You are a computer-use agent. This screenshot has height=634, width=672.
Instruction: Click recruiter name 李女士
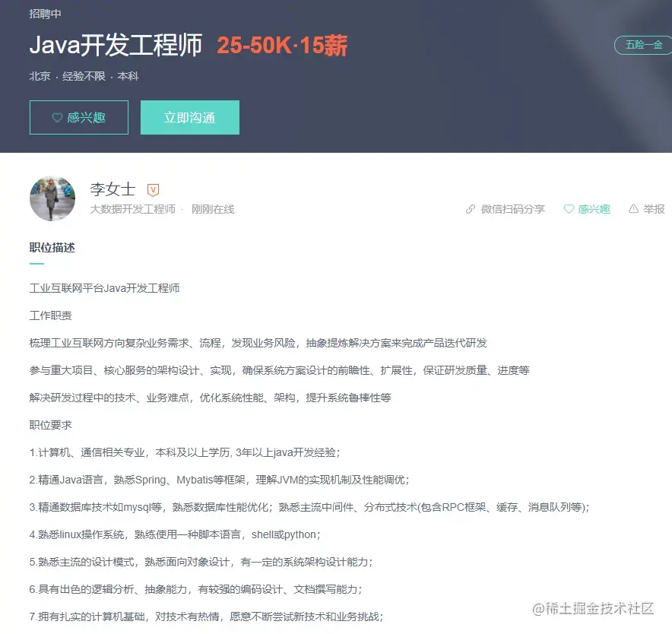point(113,189)
